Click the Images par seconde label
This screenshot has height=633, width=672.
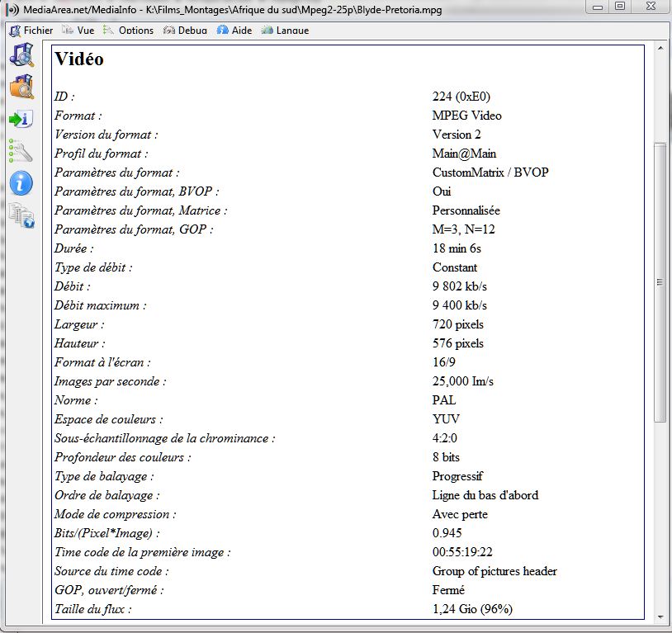tap(110, 381)
